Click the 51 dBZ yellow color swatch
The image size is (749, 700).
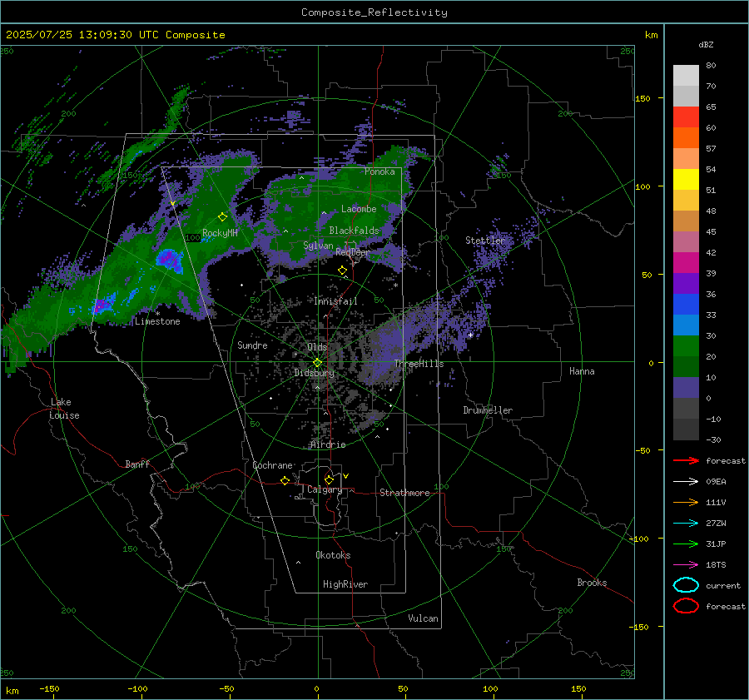pos(686,180)
